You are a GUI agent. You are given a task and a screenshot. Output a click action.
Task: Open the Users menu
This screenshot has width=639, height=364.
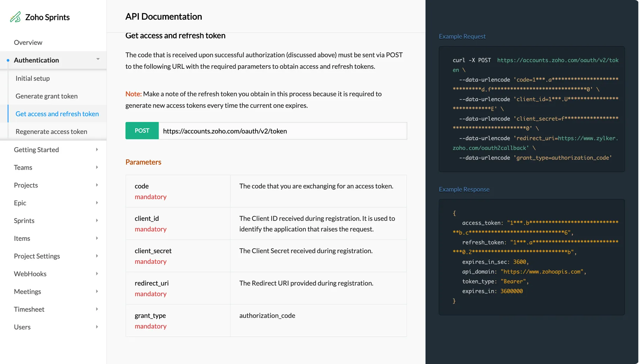click(22, 327)
